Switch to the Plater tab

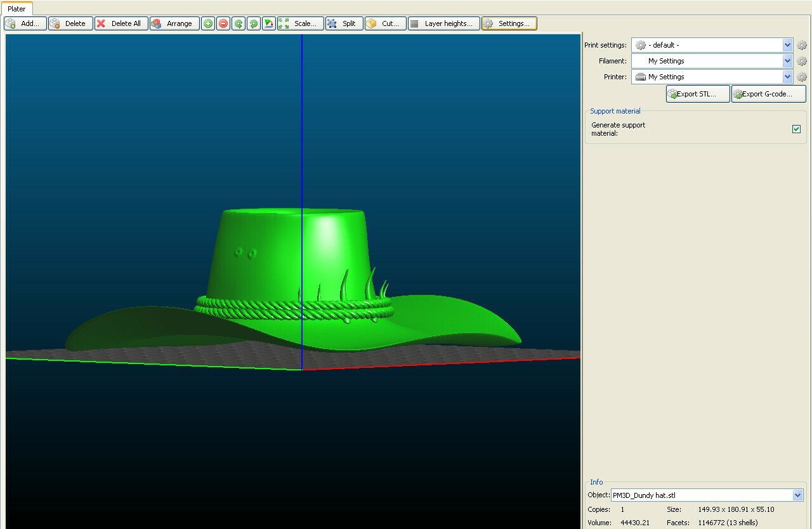pos(16,8)
